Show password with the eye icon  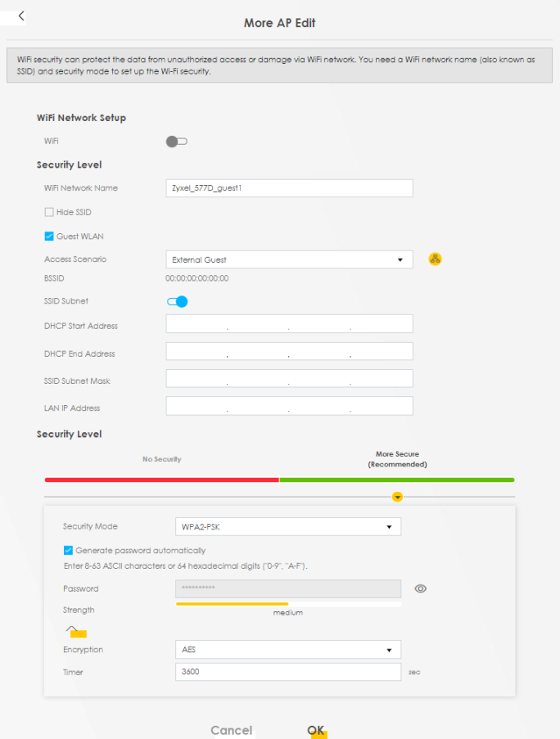click(421, 588)
